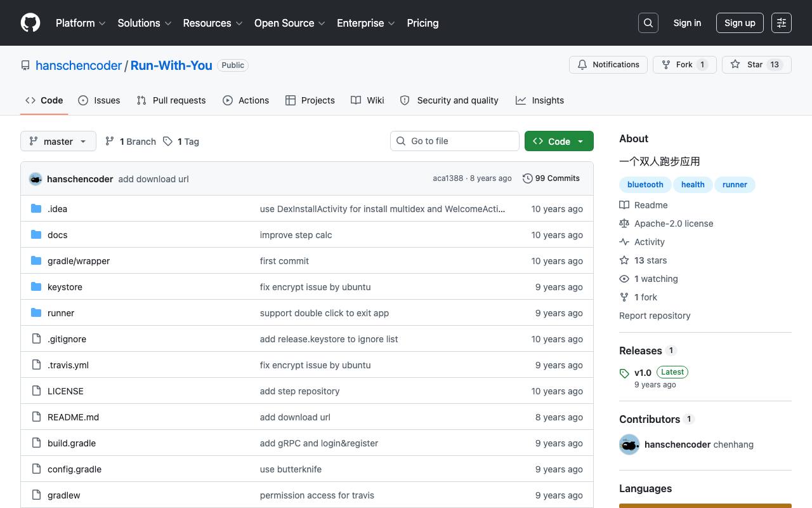Viewport: 812px width, 508px height.
Task: Click the v1.0 release tag icon
Action: pyautogui.click(x=624, y=373)
